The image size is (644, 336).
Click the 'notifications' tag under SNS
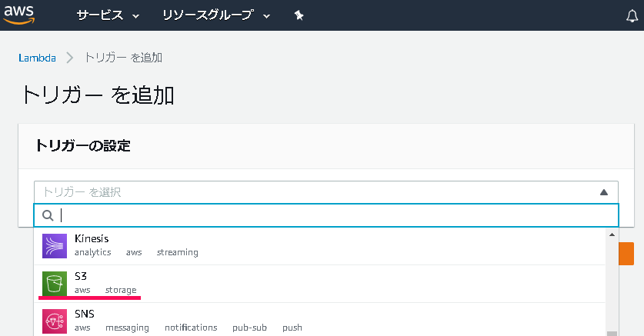[191, 328]
